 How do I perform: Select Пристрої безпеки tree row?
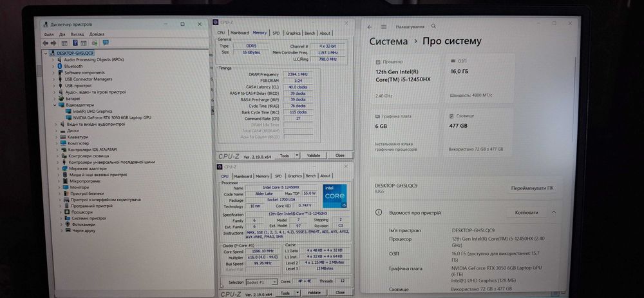click(x=87, y=194)
